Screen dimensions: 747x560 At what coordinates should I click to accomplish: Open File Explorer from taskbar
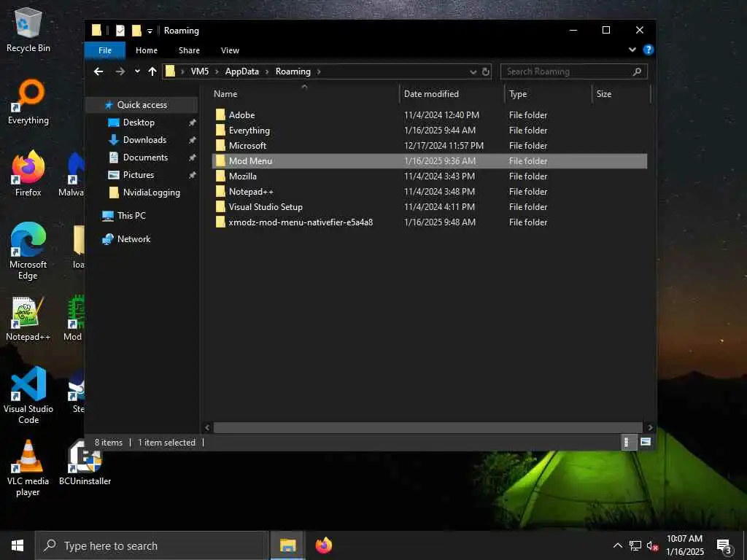[287, 545]
